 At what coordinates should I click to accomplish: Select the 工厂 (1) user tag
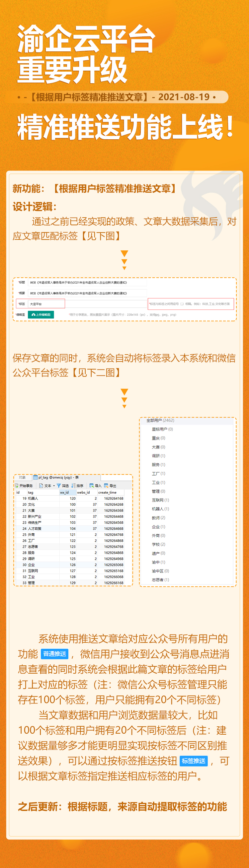tap(159, 473)
